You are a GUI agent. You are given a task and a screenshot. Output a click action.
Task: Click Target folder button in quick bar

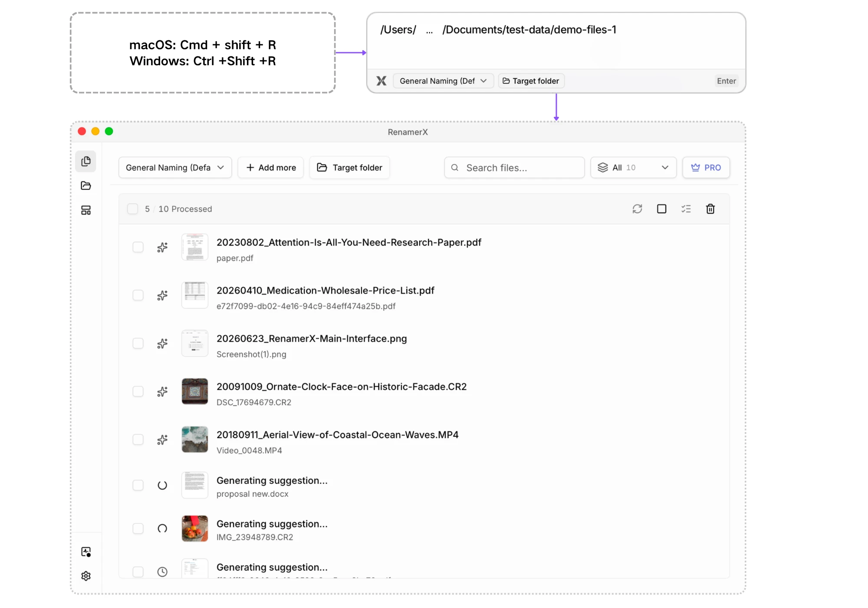coord(531,81)
